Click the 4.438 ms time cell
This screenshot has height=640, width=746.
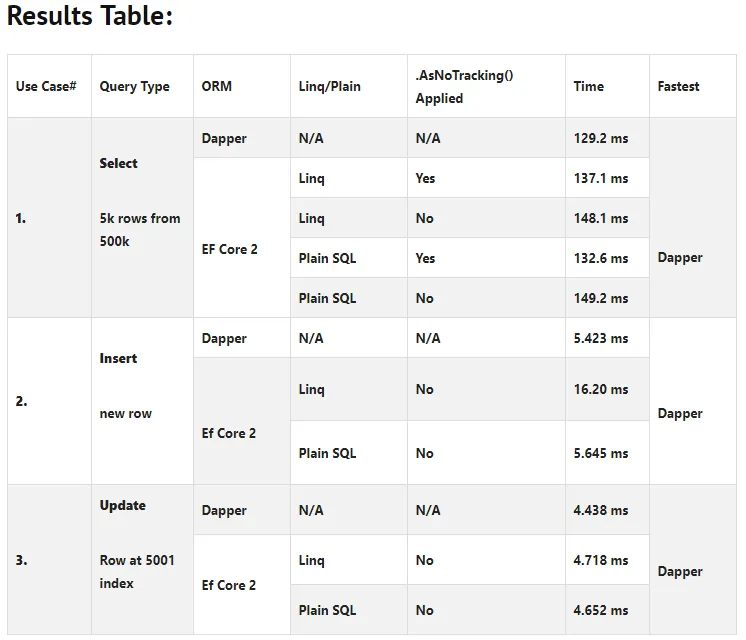601,511
